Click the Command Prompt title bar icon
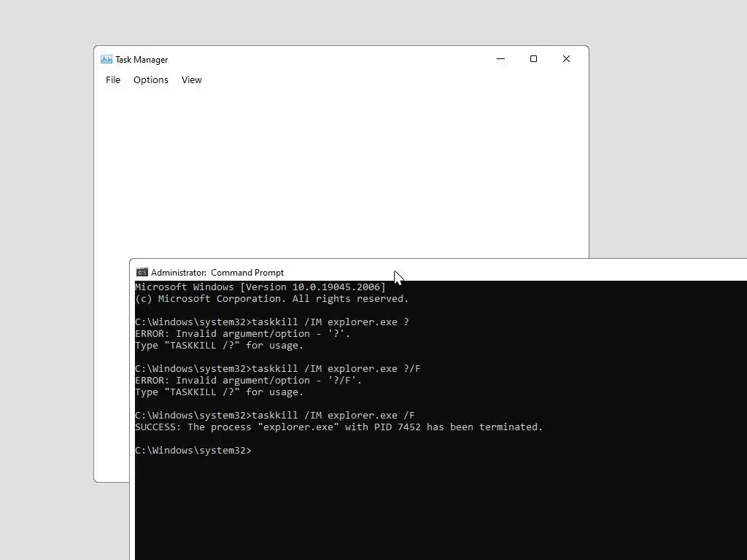The image size is (747, 560). [x=142, y=273]
